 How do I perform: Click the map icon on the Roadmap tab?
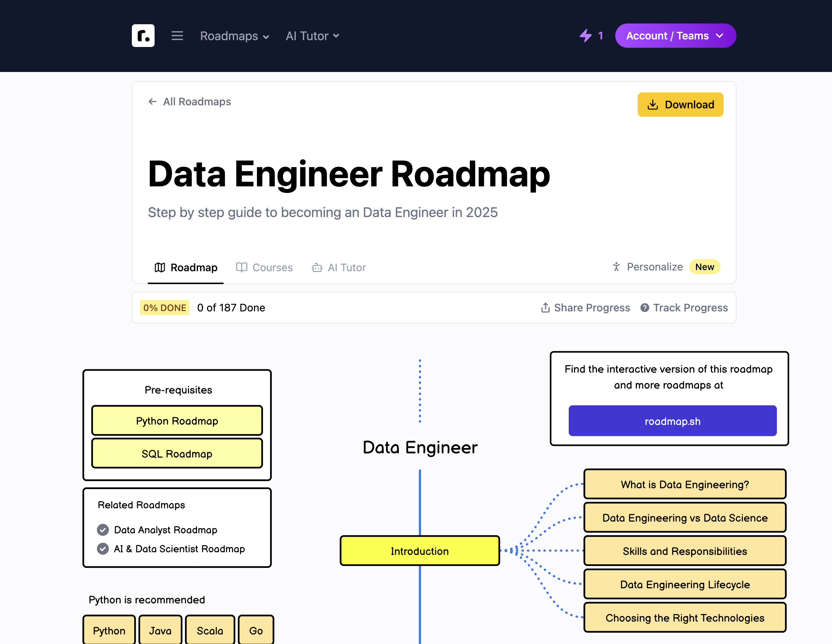coord(160,267)
